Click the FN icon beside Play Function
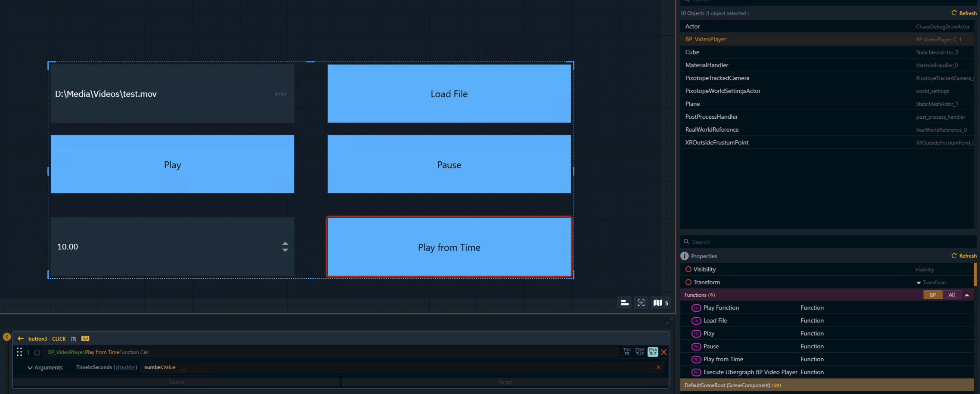This screenshot has width=980, height=394. 696,308
